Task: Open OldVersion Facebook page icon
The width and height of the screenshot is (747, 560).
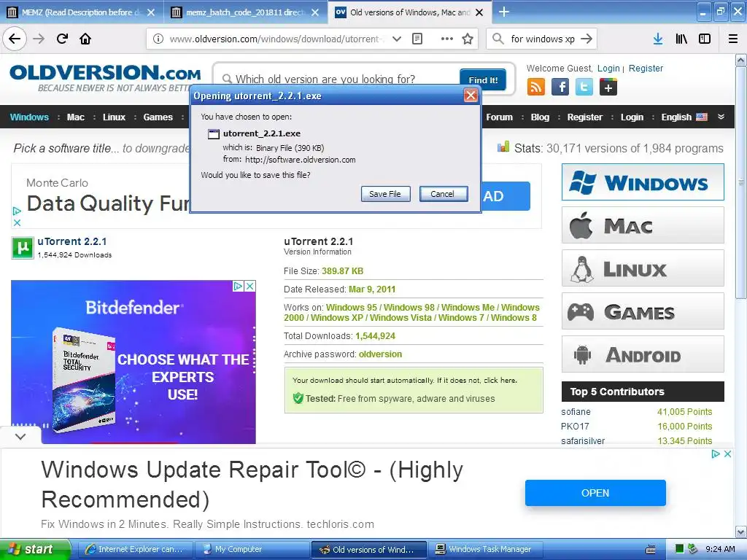Action: click(560, 87)
